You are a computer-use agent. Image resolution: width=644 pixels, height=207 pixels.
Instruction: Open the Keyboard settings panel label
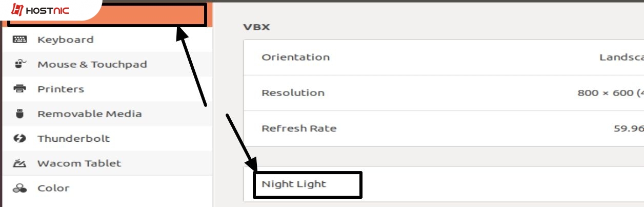click(66, 40)
